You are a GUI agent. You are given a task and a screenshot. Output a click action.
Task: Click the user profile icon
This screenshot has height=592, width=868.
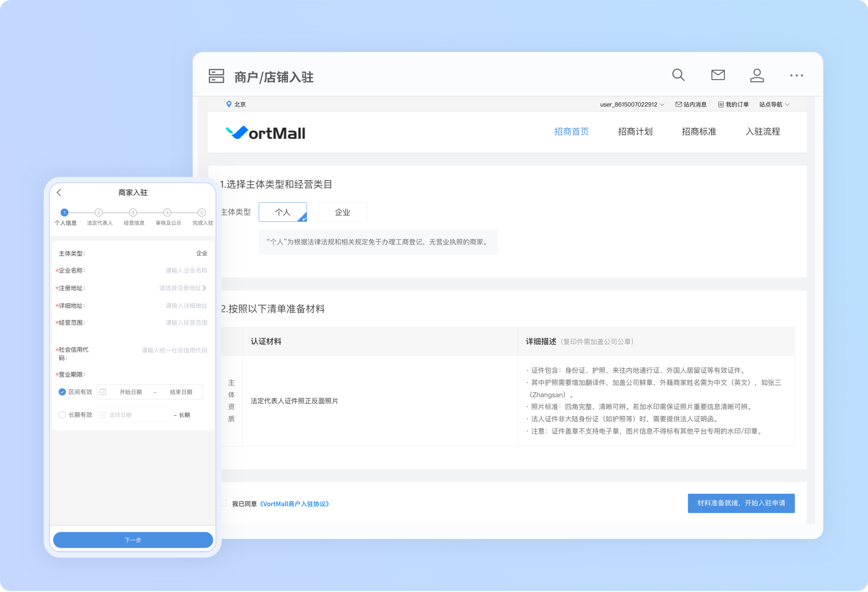coord(757,75)
